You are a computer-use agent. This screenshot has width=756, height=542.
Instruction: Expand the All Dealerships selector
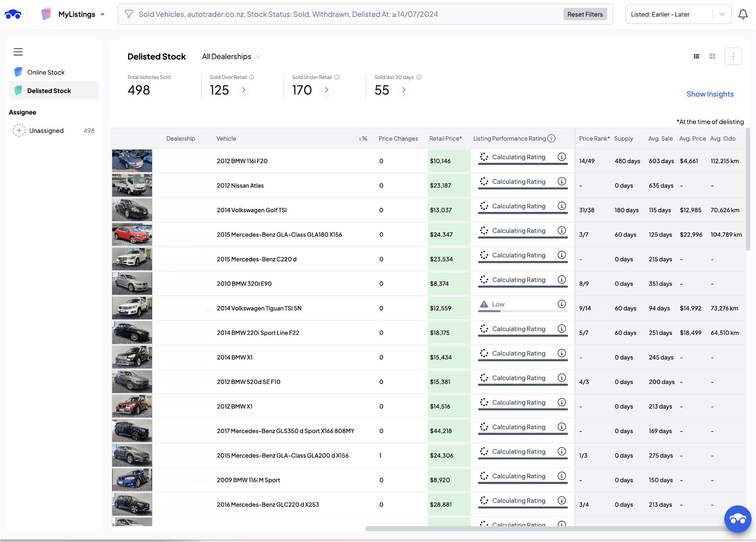(x=231, y=56)
